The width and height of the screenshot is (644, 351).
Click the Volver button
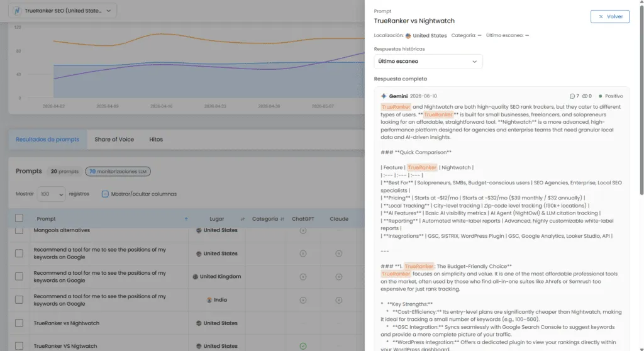610,16
